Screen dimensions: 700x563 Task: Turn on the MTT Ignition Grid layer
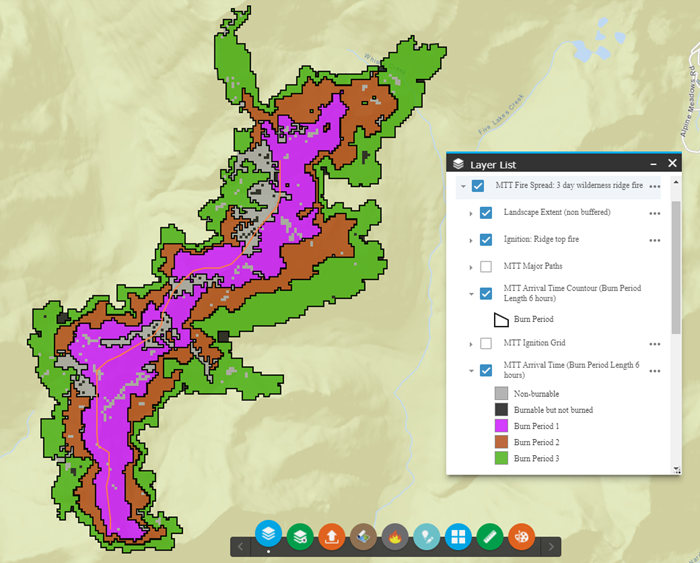(x=486, y=343)
